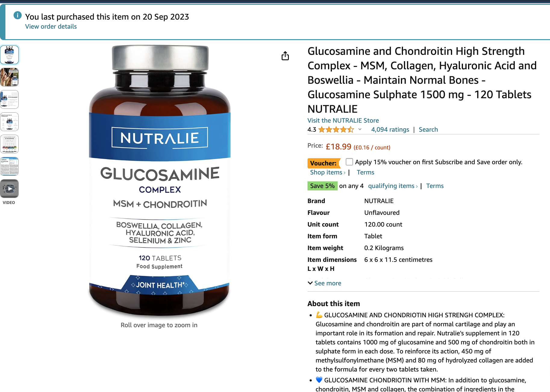Click the info icon in purchase banner
The width and height of the screenshot is (550, 392).
tap(18, 15)
